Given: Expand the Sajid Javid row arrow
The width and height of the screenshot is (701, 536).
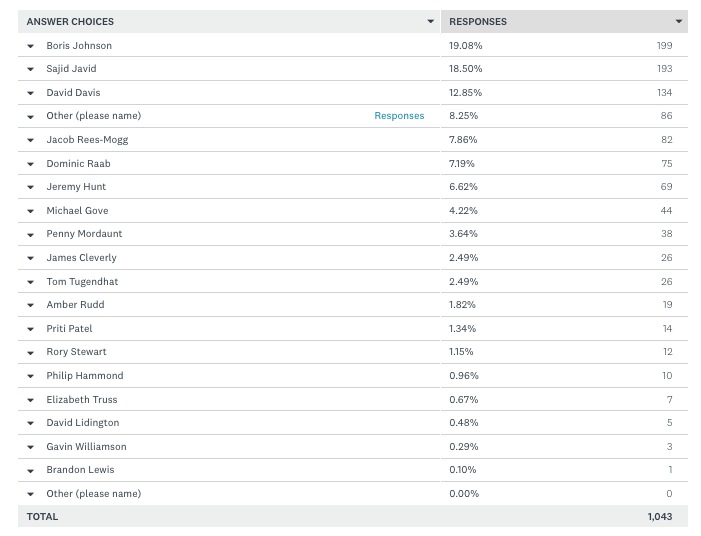Looking at the screenshot, I should tap(32, 69).
